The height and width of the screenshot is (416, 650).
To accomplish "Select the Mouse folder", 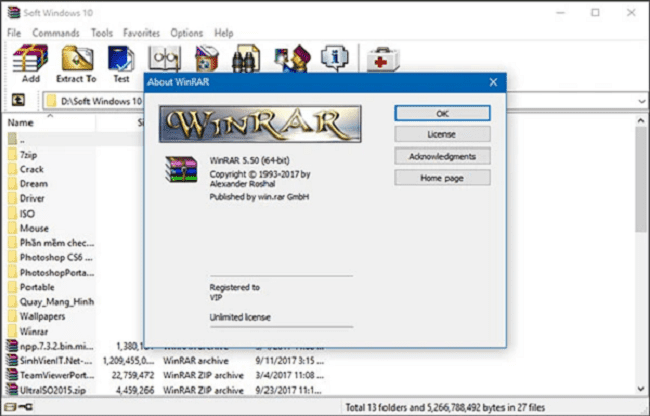I will (34, 228).
